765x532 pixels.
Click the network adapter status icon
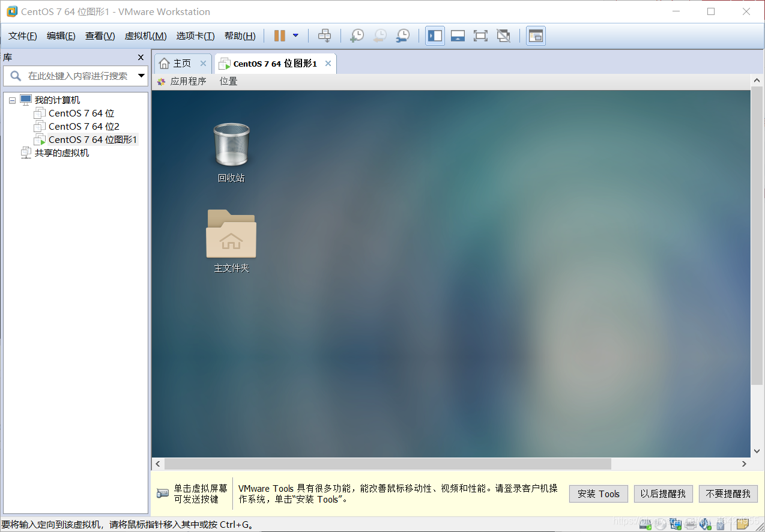pyautogui.click(x=676, y=525)
